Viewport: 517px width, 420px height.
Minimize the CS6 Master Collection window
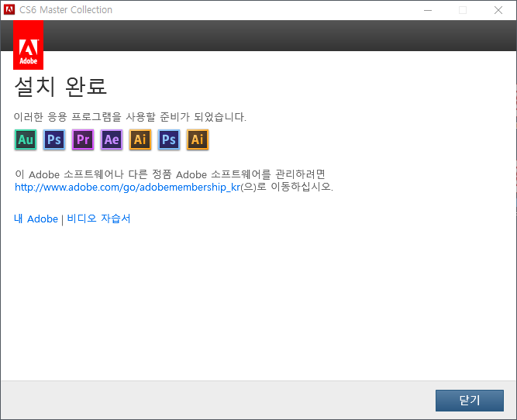coord(428,10)
